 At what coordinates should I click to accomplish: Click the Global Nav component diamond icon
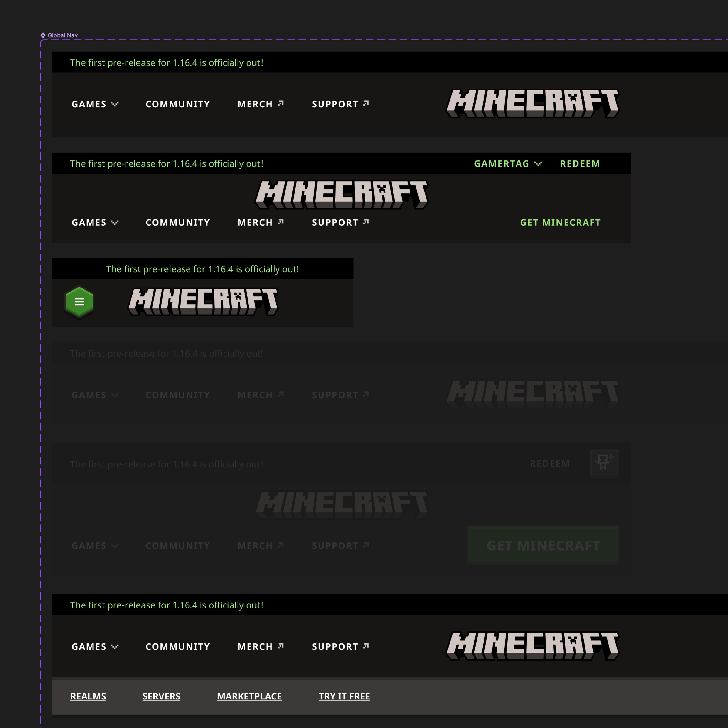click(x=43, y=35)
